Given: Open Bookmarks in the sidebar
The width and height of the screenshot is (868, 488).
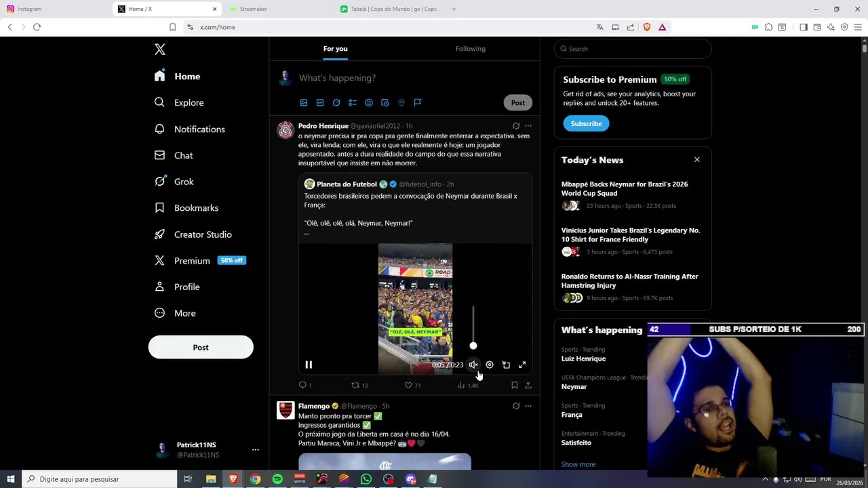Looking at the screenshot, I should point(186,208).
